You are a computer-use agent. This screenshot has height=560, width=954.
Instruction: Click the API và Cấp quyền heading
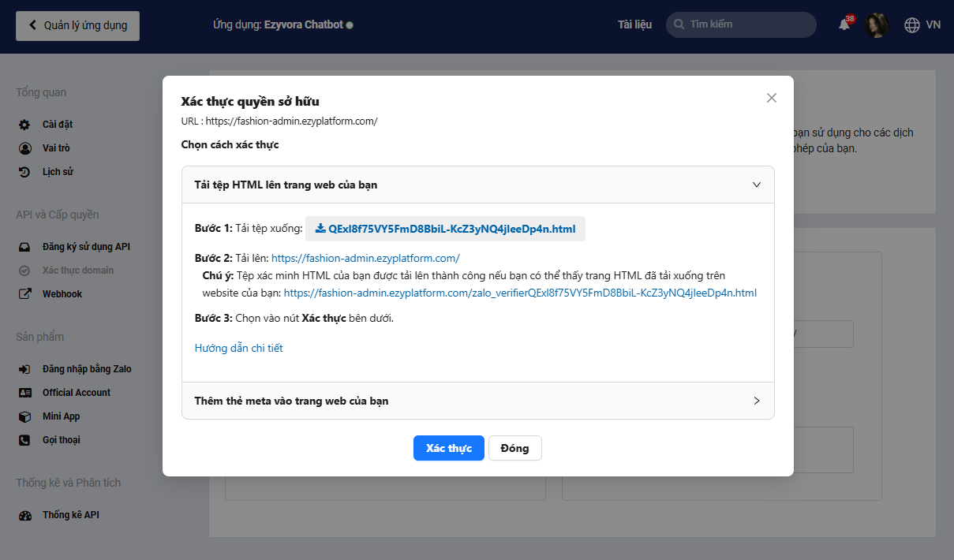[x=58, y=215]
